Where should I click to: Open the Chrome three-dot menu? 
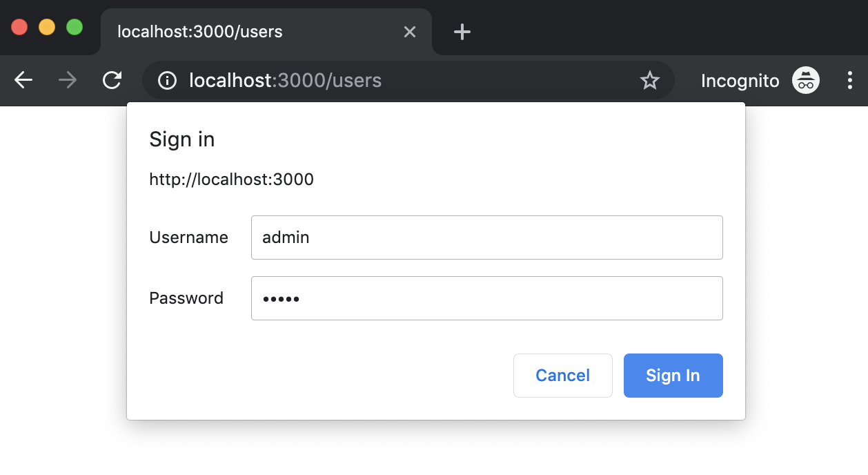[x=849, y=81]
